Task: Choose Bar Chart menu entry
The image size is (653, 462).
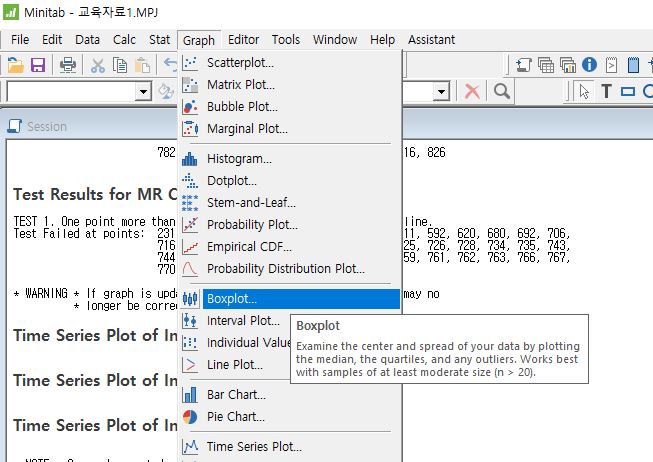Action: 290,395
